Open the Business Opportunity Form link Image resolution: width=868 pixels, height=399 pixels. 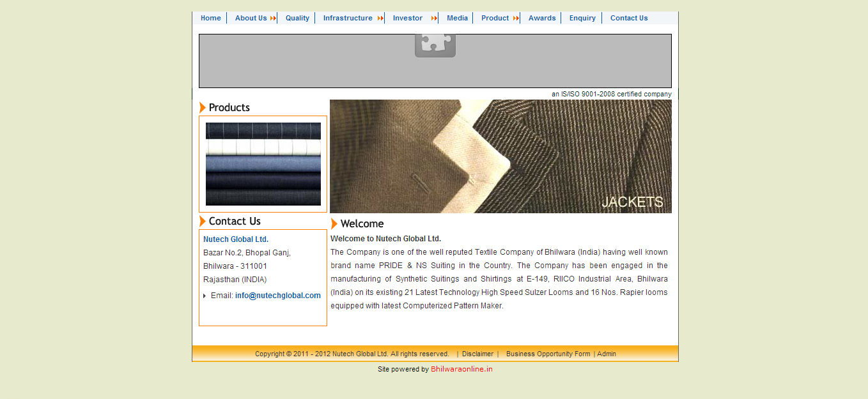[x=548, y=354]
